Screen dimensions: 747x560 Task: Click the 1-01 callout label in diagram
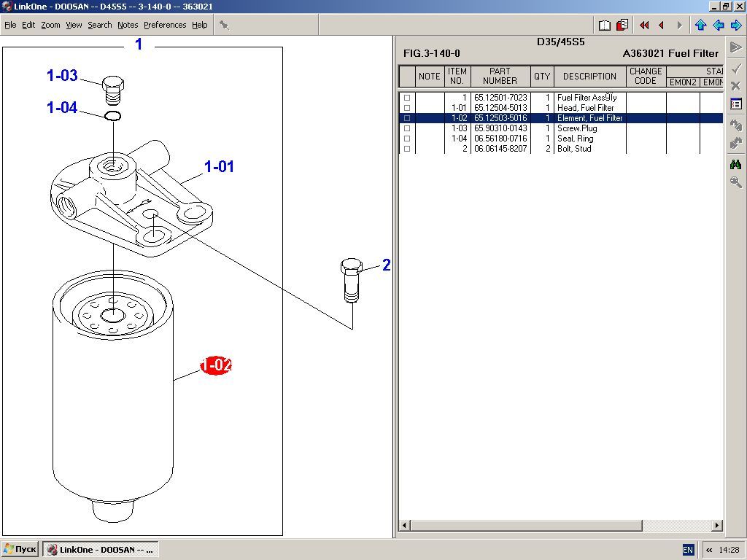[x=219, y=167]
